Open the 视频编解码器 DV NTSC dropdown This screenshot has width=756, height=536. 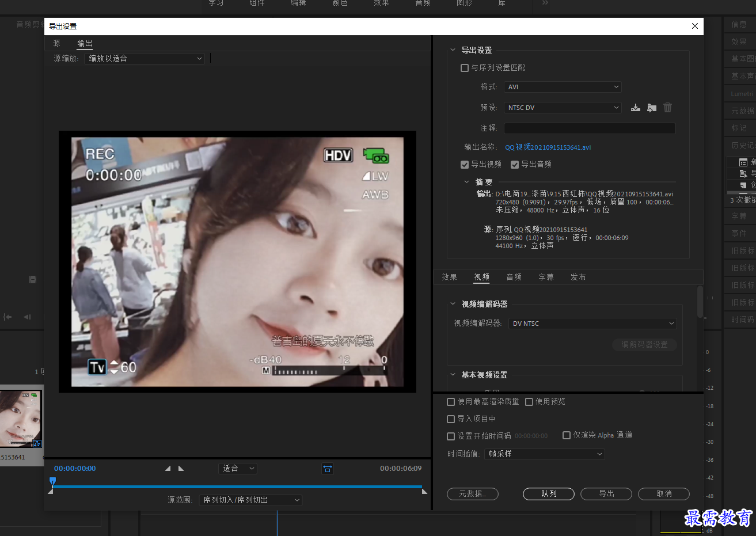pyautogui.click(x=592, y=324)
